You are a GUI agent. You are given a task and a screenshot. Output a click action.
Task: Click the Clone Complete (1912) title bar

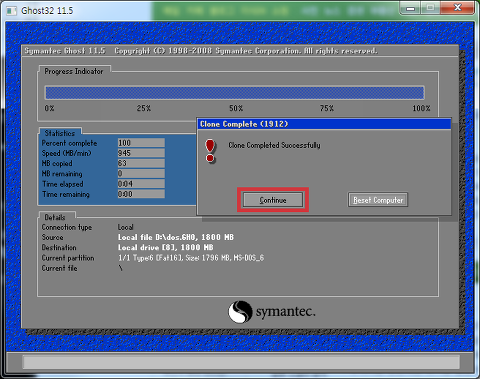324,124
